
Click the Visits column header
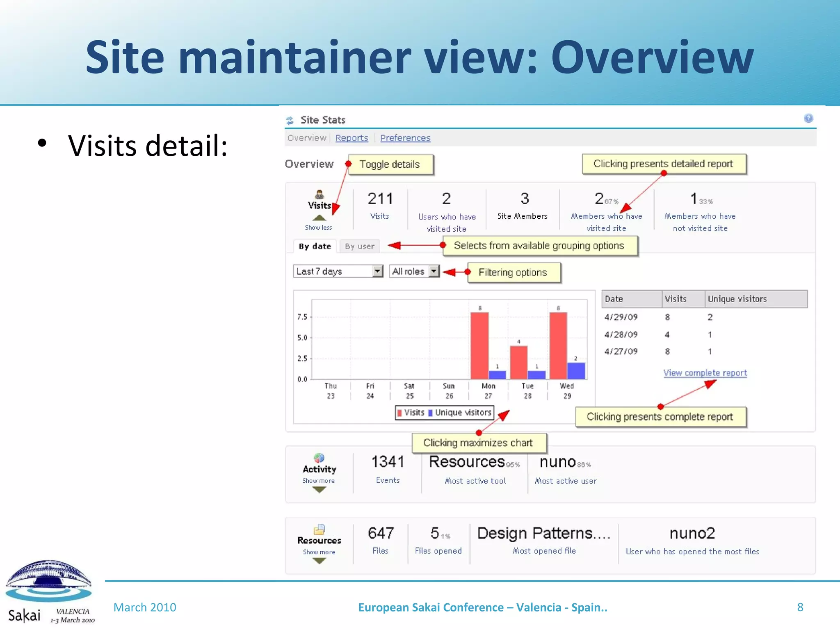pos(683,299)
